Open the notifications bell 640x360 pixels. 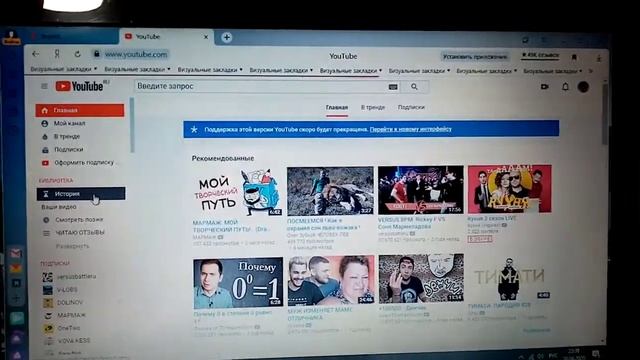click(x=565, y=87)
